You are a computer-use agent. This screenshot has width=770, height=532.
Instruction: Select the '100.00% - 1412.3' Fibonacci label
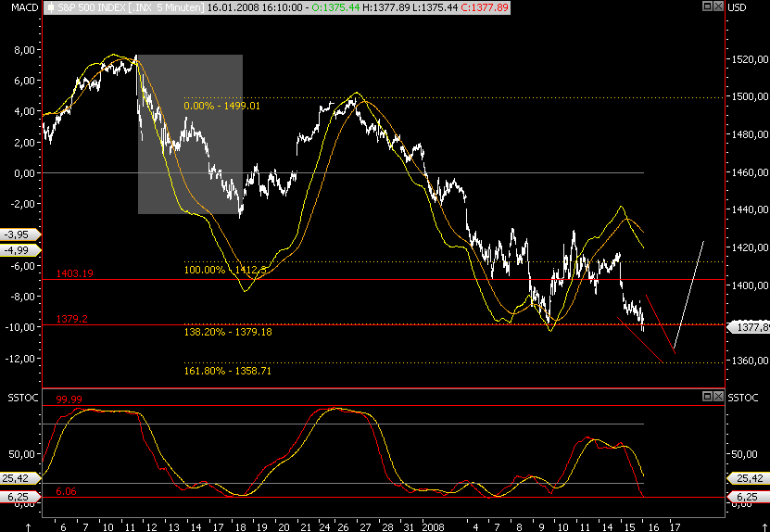click(x=225, y=269)
